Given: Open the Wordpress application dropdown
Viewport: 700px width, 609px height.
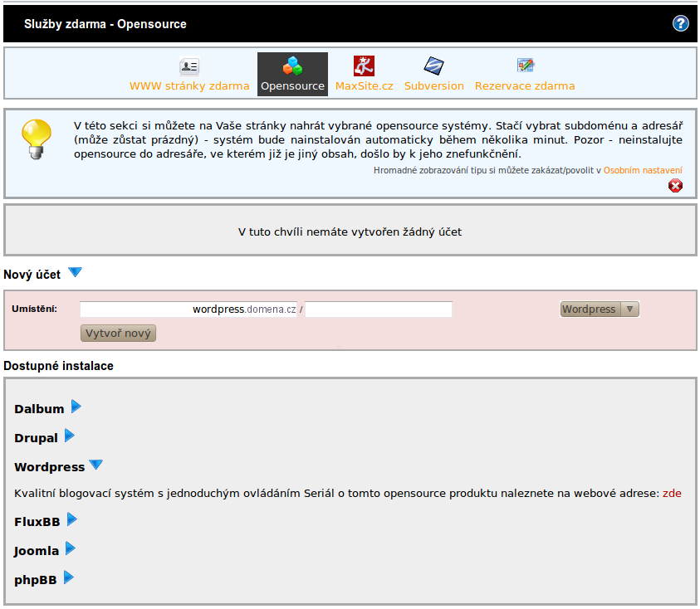Looking at the screenshot, I should point(600,309).
